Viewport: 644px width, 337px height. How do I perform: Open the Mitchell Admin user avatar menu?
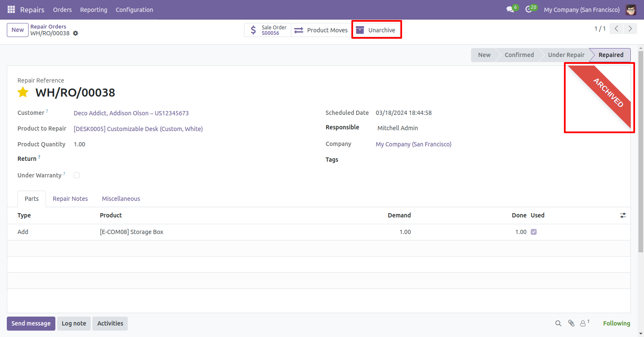[631, 9]
